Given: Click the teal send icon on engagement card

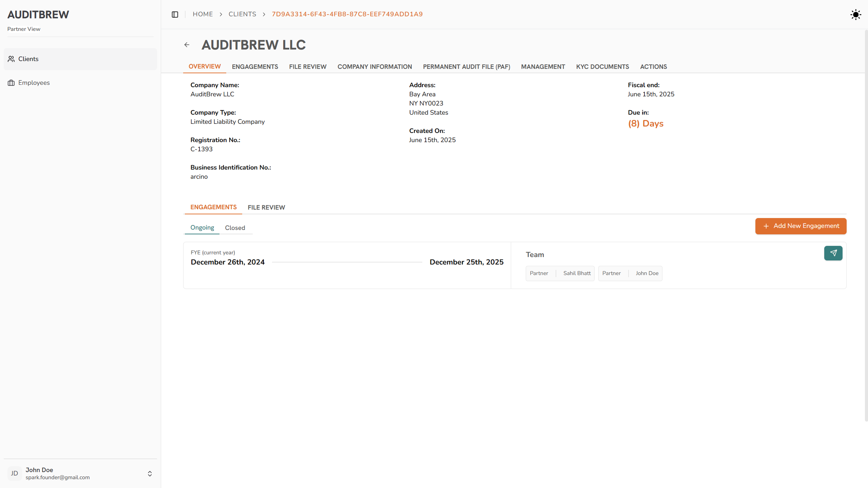Looking at the screenshot, I should 833,253.
